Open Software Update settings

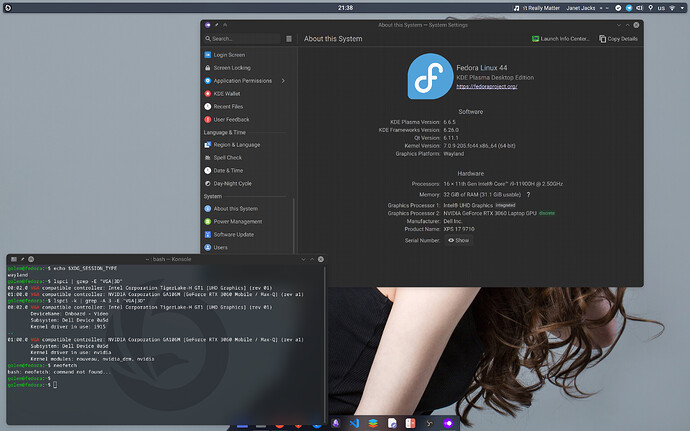point(246,234)
